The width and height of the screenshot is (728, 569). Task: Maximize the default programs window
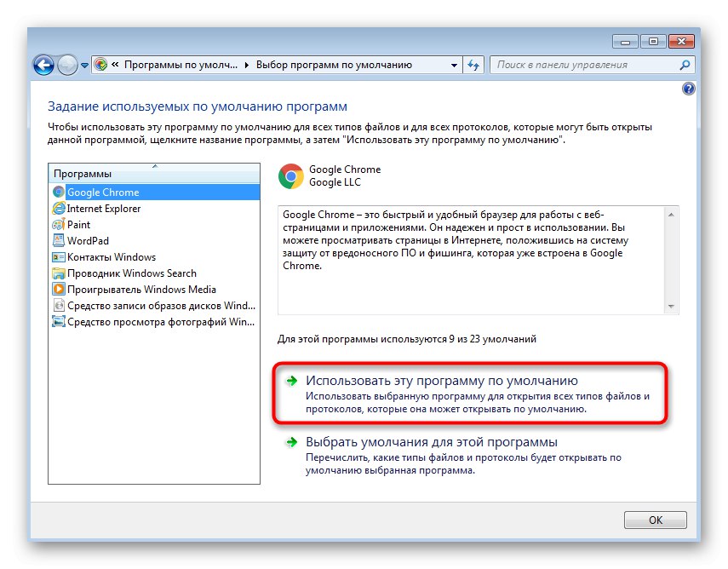coord(653,42)
